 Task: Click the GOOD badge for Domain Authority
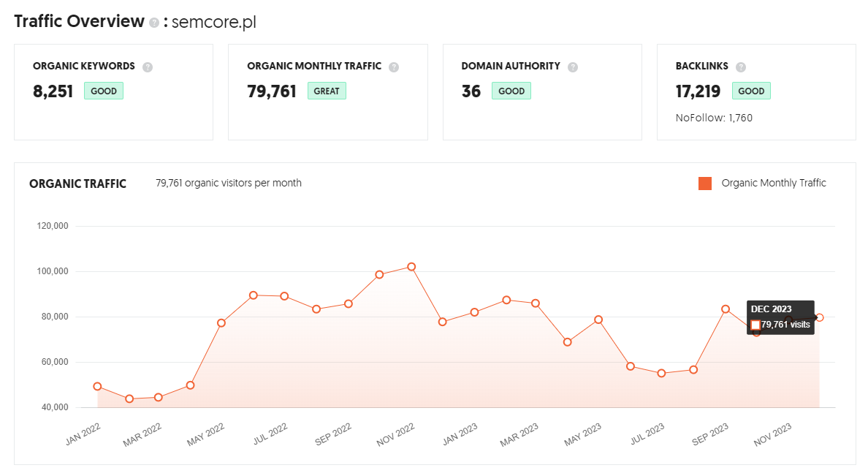click(511, 91)
